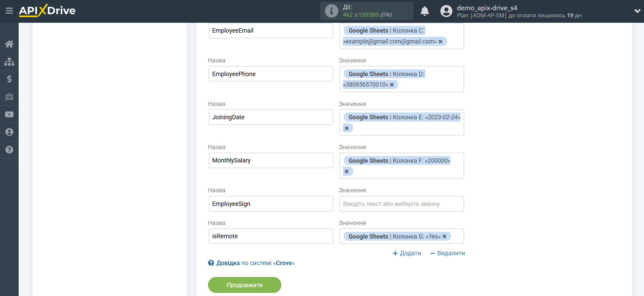This screenshot has height=296, width=644.
Task: Open the connections sitemap icon in sidebar
Action: click(x=9, y=62)
